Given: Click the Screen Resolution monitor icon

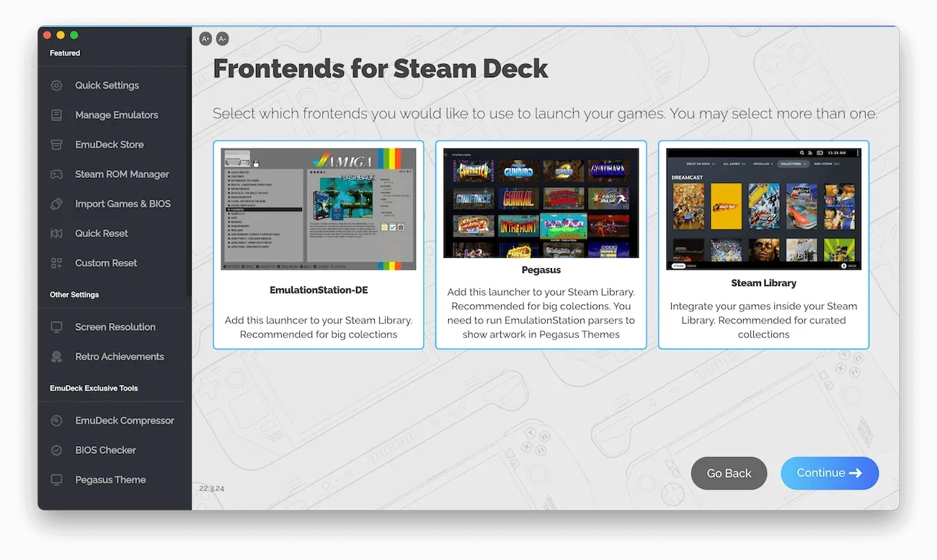Looking at the screenshot, I should 56,327.
